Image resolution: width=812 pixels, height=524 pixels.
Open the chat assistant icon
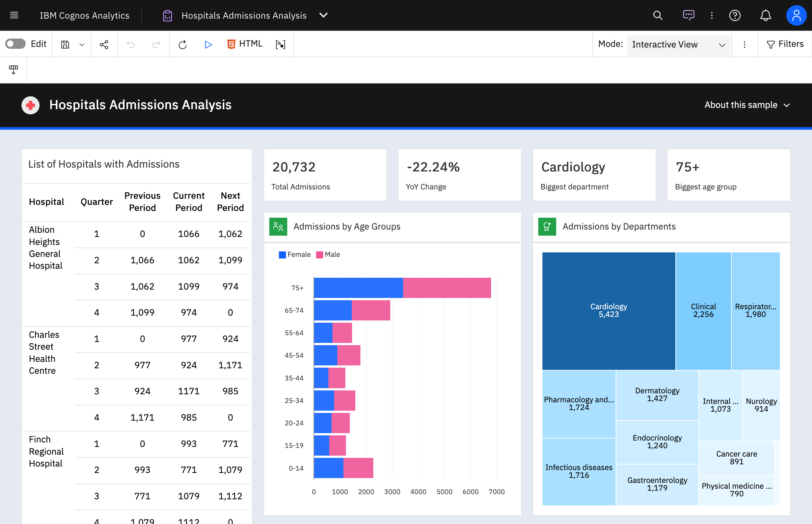pyautogui.click(x=688, y=15)
